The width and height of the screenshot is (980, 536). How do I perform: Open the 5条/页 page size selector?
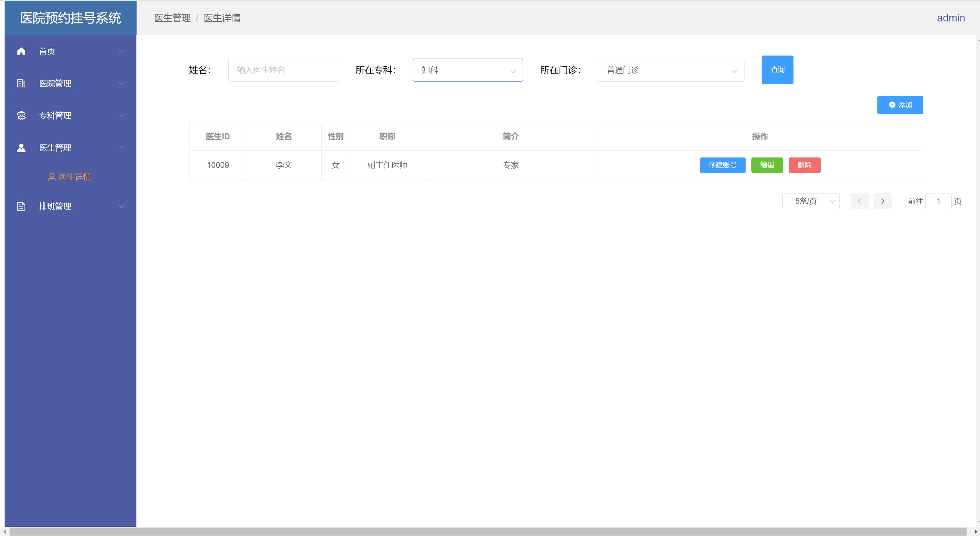[x=810, y=201]
